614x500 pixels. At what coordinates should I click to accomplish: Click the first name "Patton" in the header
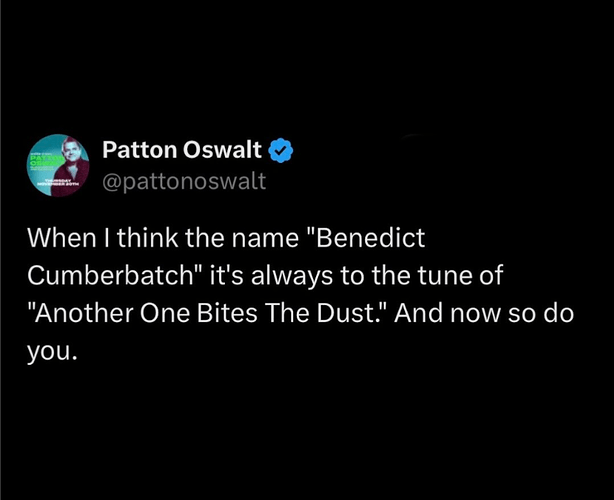tap(140, 151)
